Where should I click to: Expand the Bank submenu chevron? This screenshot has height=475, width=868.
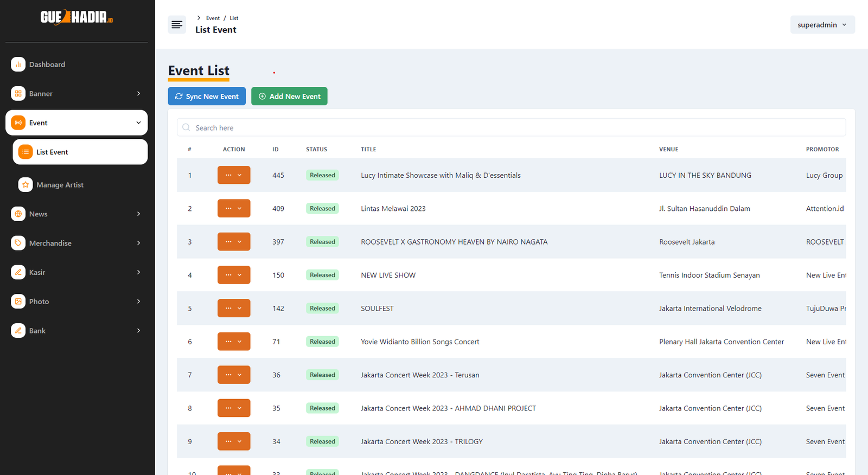tap(138, 331)
